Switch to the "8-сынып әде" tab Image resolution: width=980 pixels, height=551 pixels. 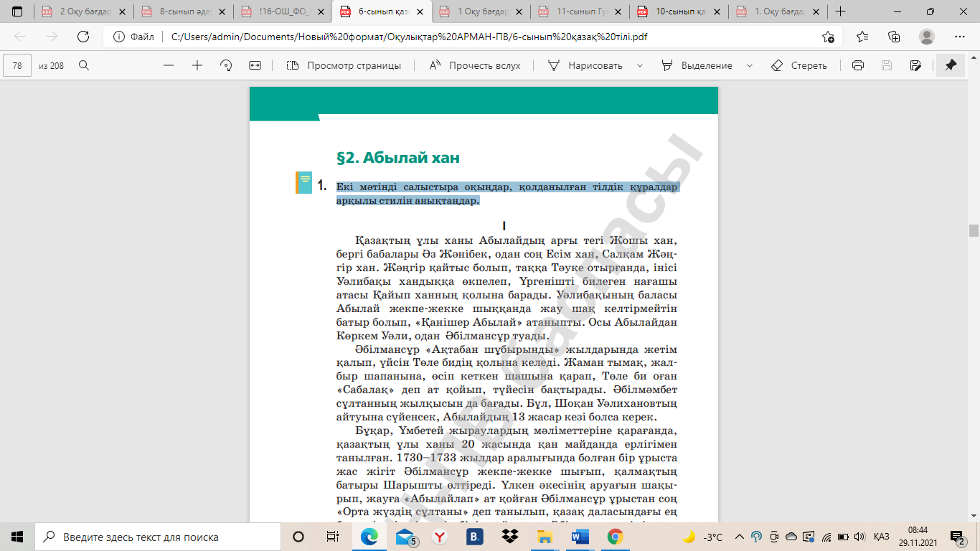[x=182, y=11]
